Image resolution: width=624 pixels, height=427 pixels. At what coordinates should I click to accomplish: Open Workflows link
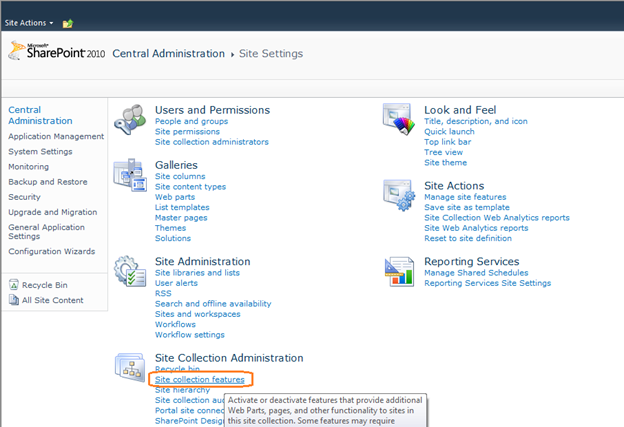tap(175, 324)
